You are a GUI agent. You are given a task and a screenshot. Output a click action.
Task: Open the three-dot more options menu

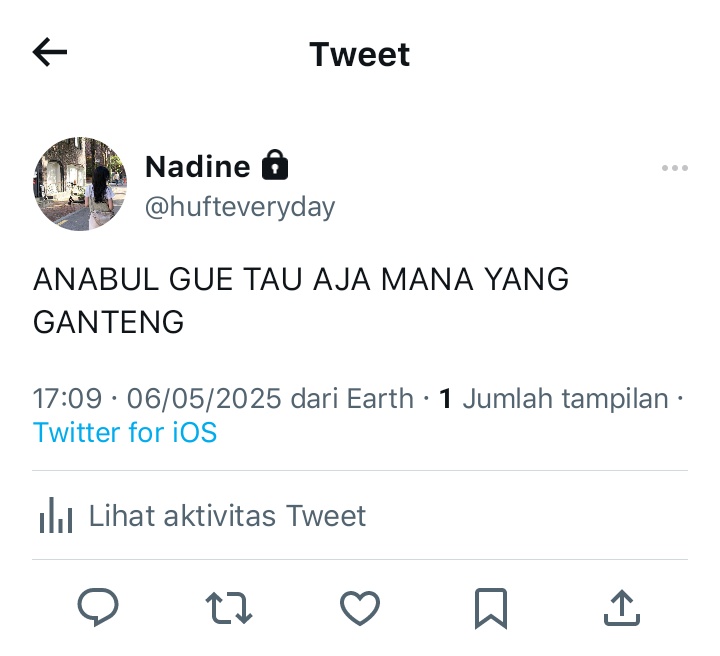tap(675, 168)
